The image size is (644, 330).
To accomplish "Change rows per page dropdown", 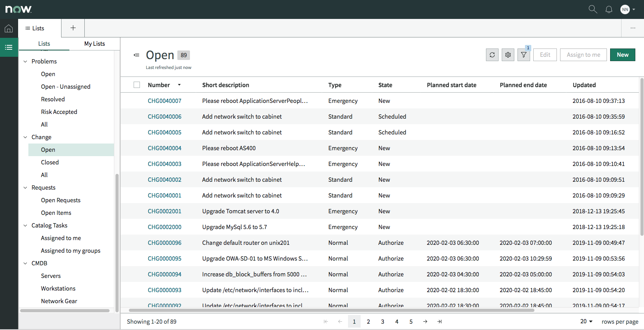I will (586, 321).
